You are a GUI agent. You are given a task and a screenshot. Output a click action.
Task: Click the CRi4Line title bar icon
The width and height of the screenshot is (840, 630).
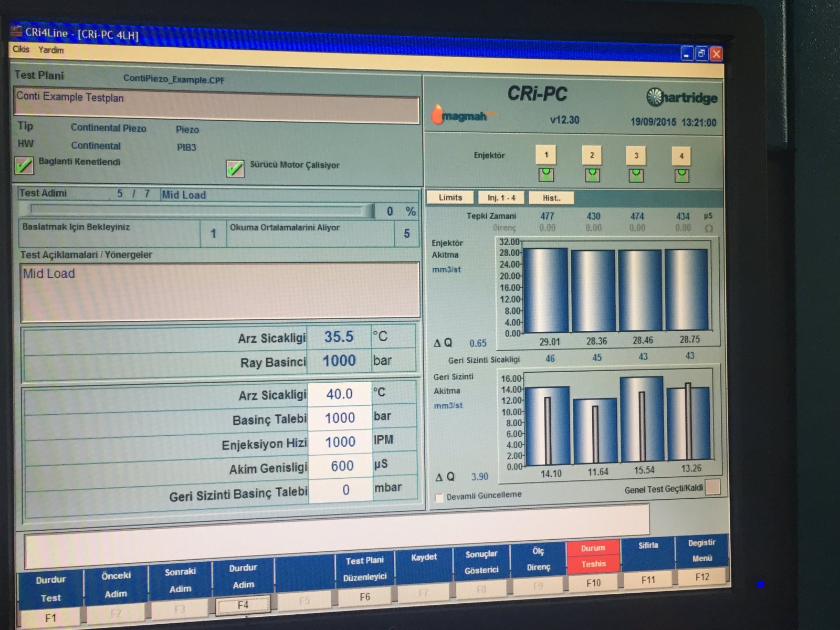[x=16, y=31]
